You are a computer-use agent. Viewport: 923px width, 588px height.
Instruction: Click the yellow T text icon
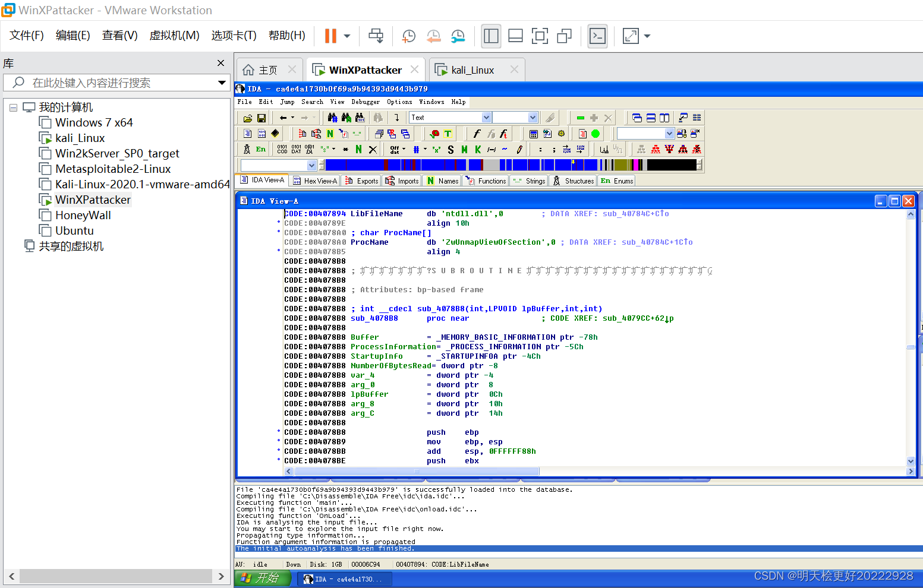[448, 134]
